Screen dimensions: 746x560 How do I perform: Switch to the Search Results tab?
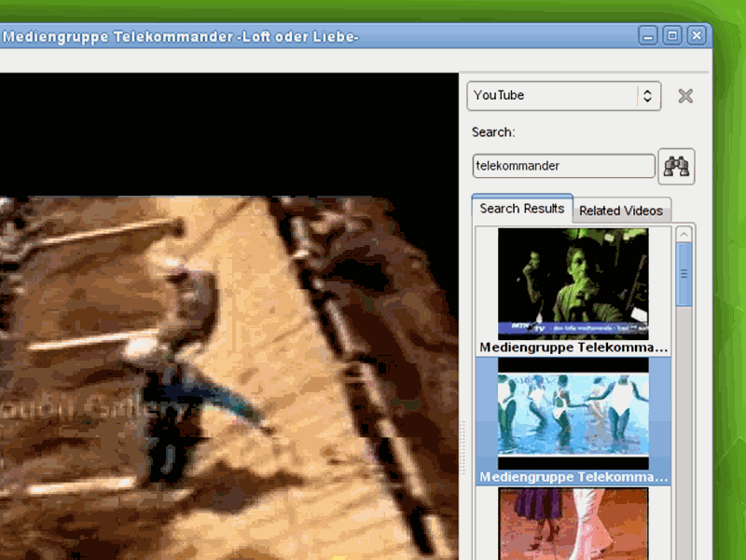pyautogui.click(x=522, y=209)
